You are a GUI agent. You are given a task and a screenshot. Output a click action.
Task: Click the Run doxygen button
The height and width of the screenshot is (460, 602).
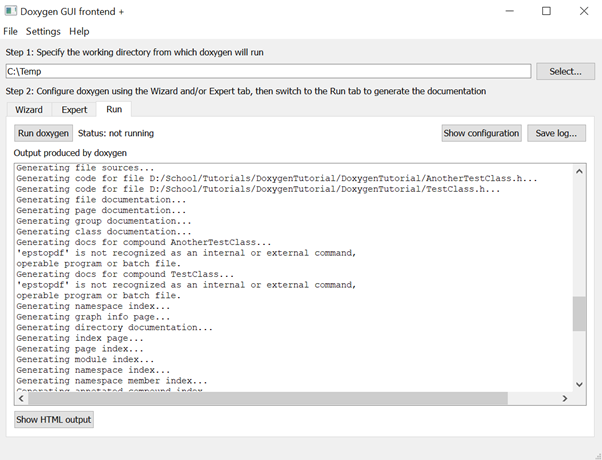[x=43, y=133]
